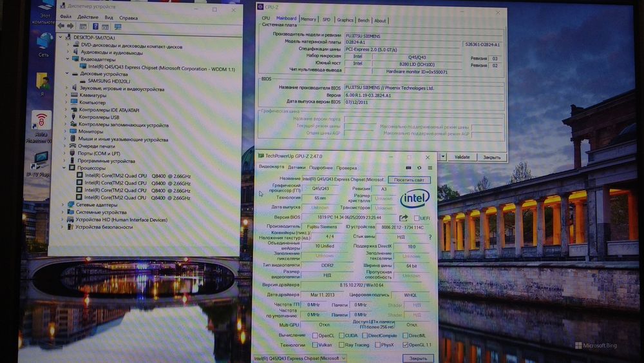Click the GPU-Z BIOS export share icon
This screenshot has height=363, width=644.
pos(404,218)
